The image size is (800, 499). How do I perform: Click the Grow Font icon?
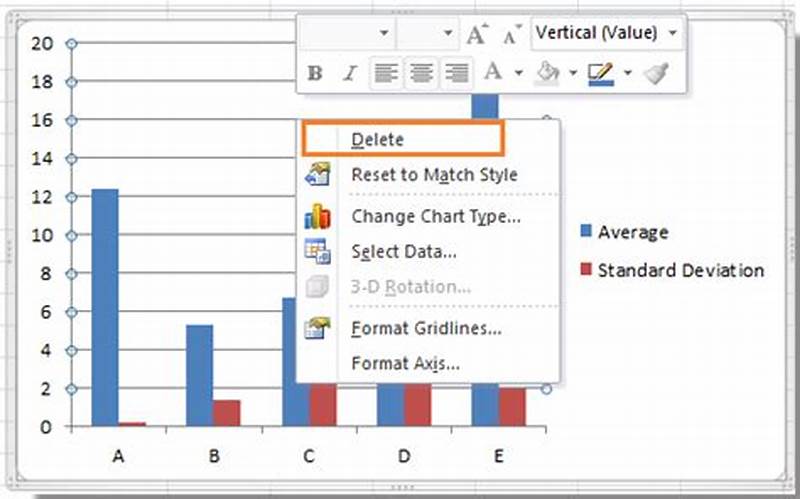[477, 34]
